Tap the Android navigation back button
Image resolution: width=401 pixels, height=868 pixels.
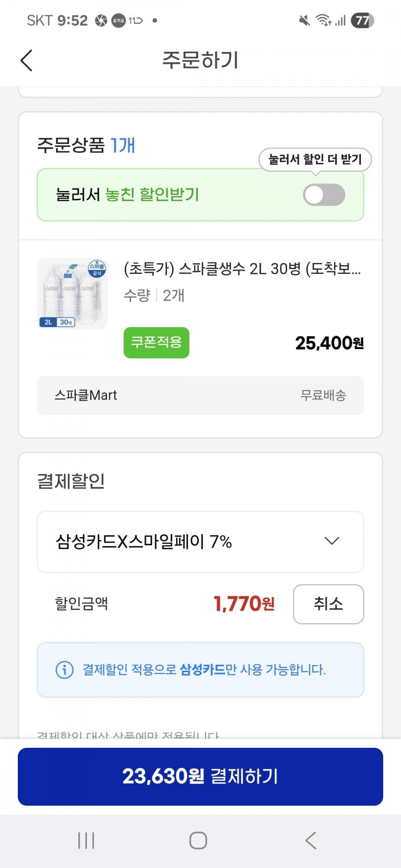[x=311, y=840]
